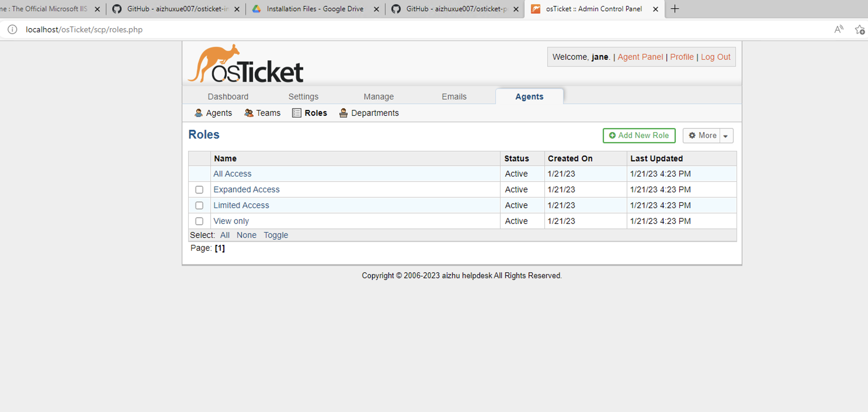Expand the More dropdown arrow
The width and height of the screenshot is (868, 412).
[726, 136]
